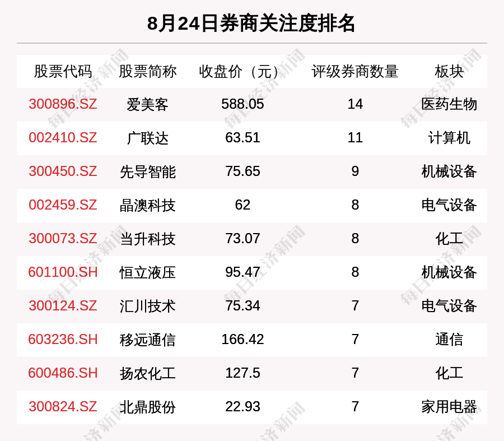Select sector 医药生物
This screenshot has height=441, width=504.
[449, 104]
